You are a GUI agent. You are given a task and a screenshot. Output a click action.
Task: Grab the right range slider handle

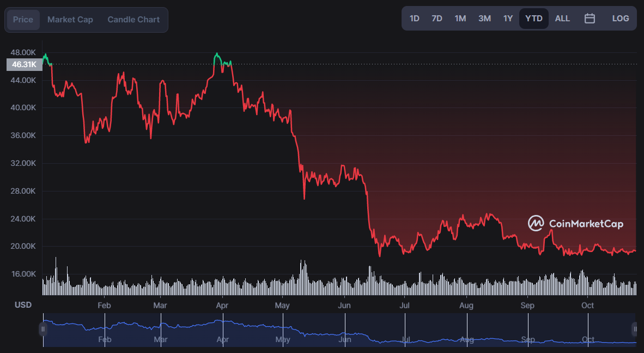[635, 329]
